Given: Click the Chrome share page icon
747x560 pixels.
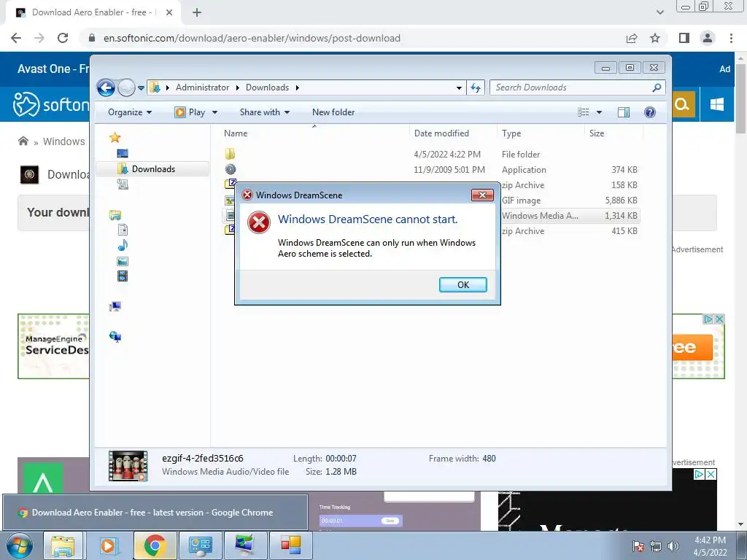Looking at the screenshot, I should [632, 38].
